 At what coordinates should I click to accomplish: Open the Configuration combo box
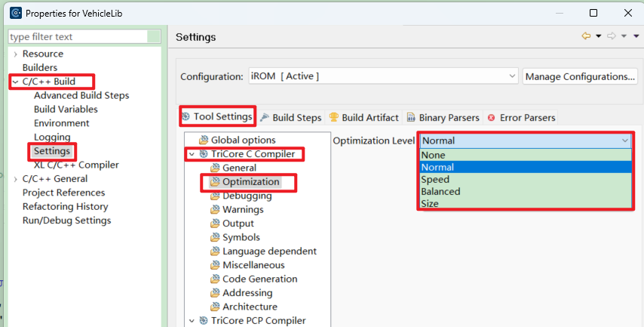click(383, 76)
